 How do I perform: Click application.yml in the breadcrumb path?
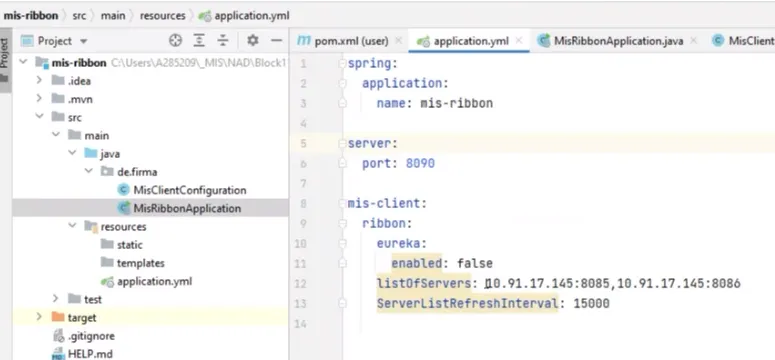click(252, 16)
